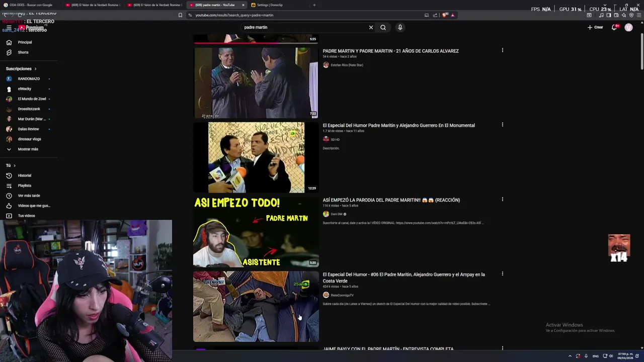
Task: Open dinosaur vlogs subscription channel
Action: pyautogui.click(x=29, y=139)
